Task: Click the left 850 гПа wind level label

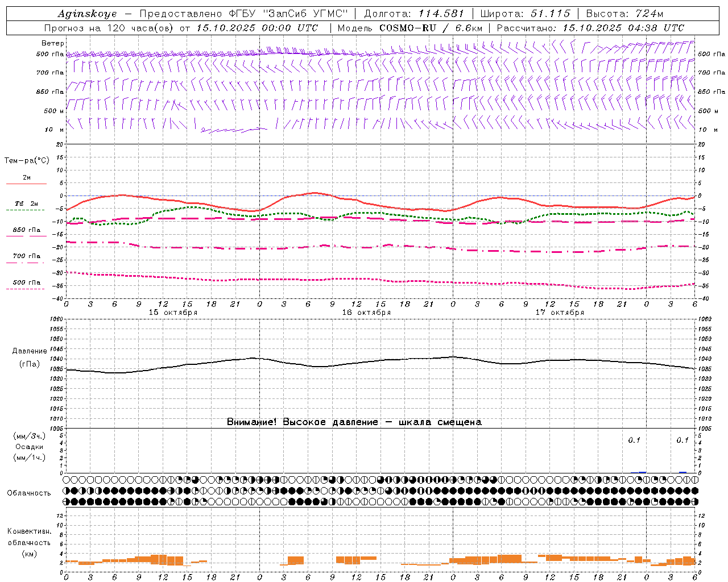Action: 50,92
